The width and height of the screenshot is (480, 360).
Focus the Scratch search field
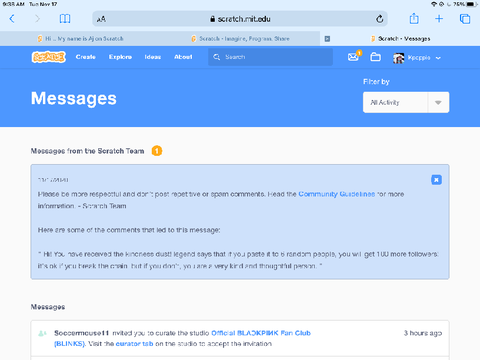click(x=270, y=57)
